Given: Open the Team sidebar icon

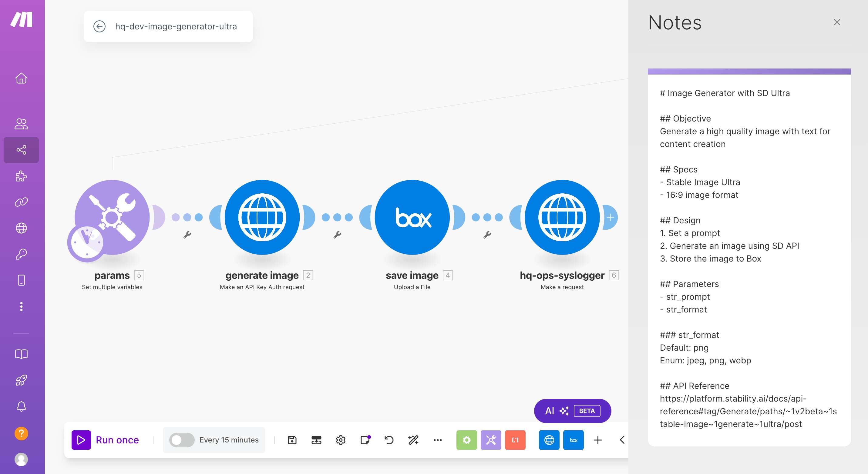Looking at the screenshot, I should tap(21, 124).
